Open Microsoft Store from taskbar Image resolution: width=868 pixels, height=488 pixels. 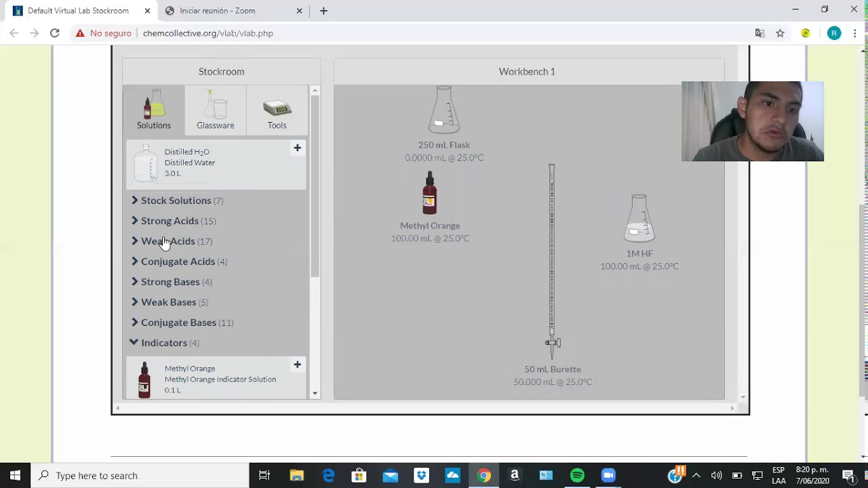tap(359, 475)
